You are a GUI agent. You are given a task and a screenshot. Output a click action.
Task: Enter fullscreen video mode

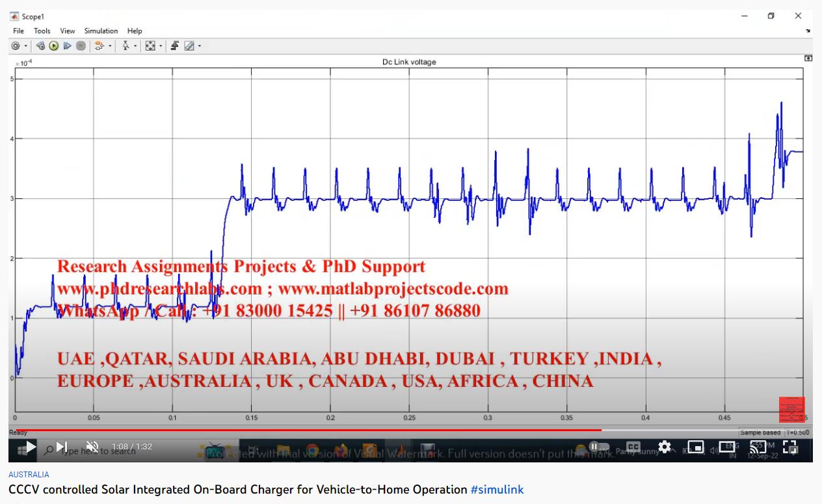click(x=789, y=447)
